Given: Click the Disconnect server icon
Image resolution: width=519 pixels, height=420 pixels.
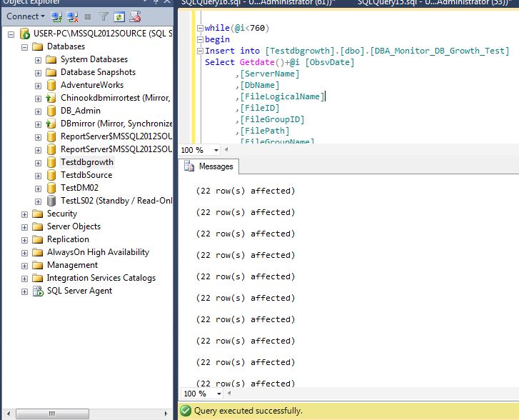Looking at the screenshot, I should (x=73, y=16).
